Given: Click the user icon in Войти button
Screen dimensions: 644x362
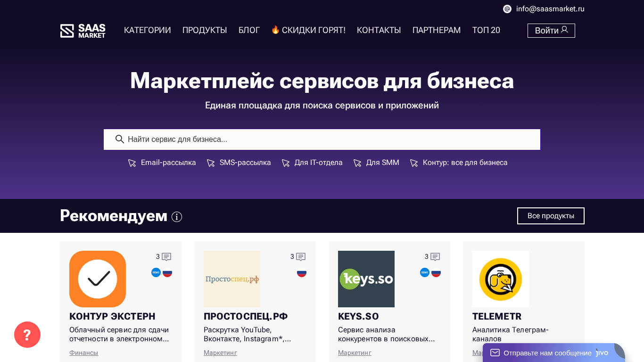Looking at the screenshot, I should coord(564,30).
